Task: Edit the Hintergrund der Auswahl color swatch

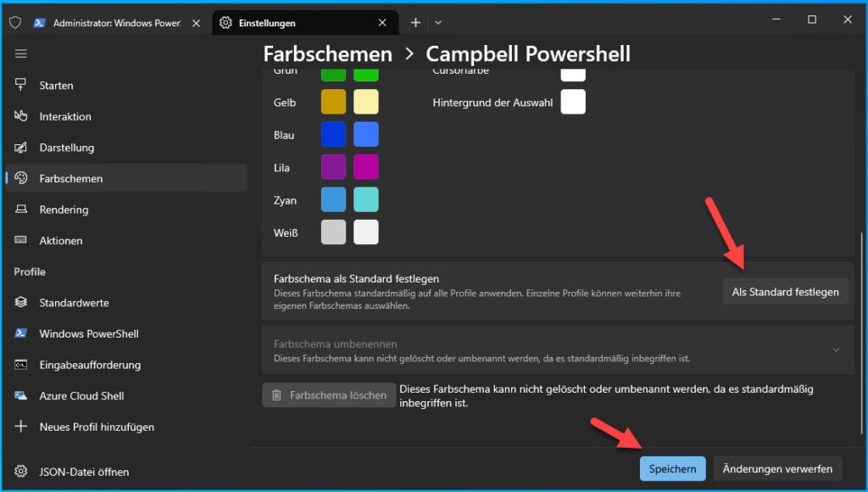Action: click(573, 102)
